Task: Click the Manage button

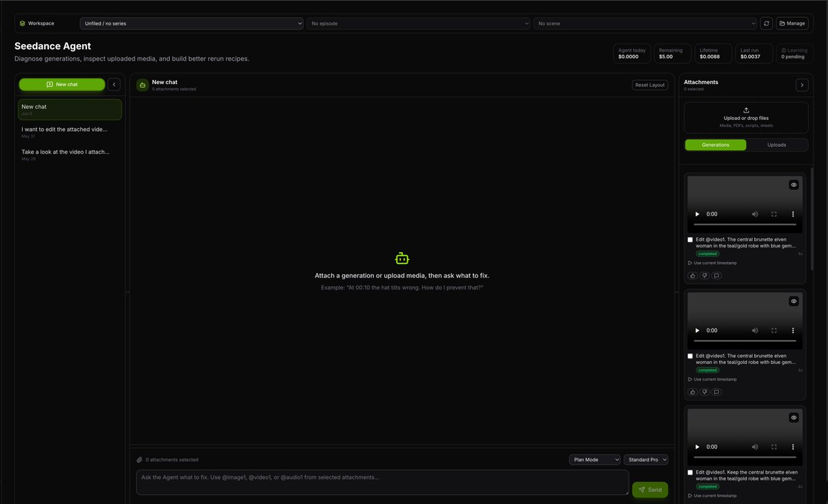Action: (792, 23)
